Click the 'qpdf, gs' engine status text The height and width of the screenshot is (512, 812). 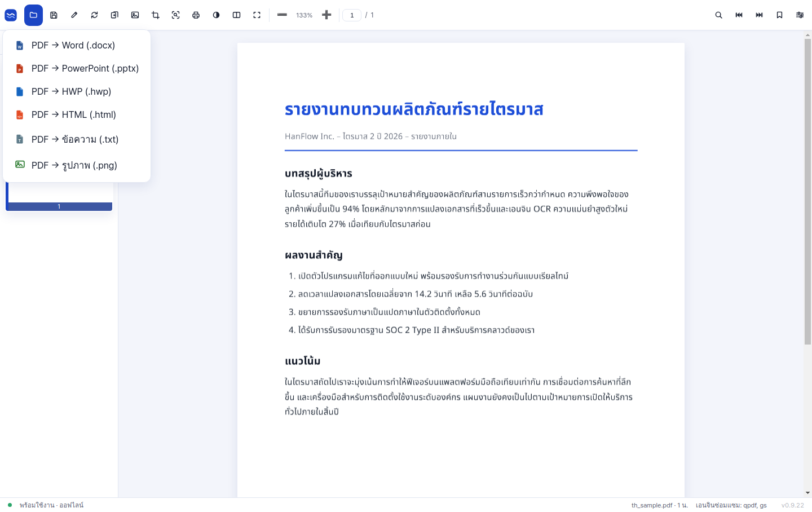(755, 505)
